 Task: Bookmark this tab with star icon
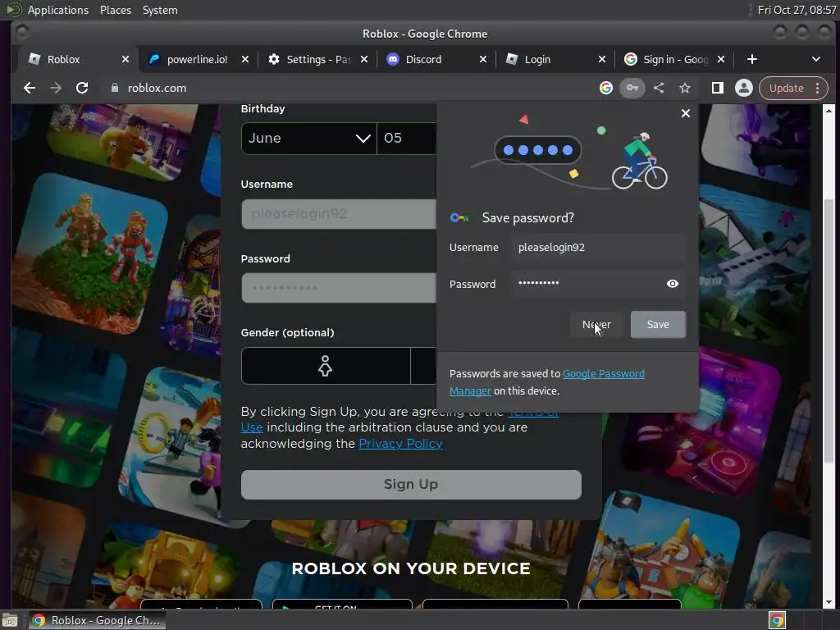click(685, 88)
